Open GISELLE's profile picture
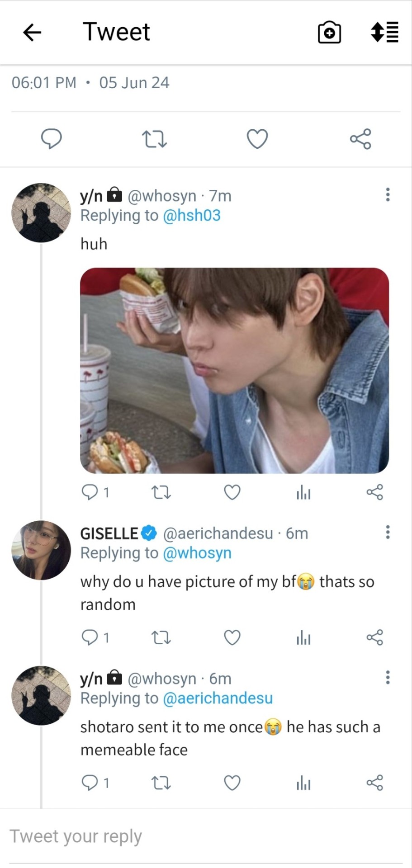Viewport: 412px width, 868px height. (x=41, y=550)
